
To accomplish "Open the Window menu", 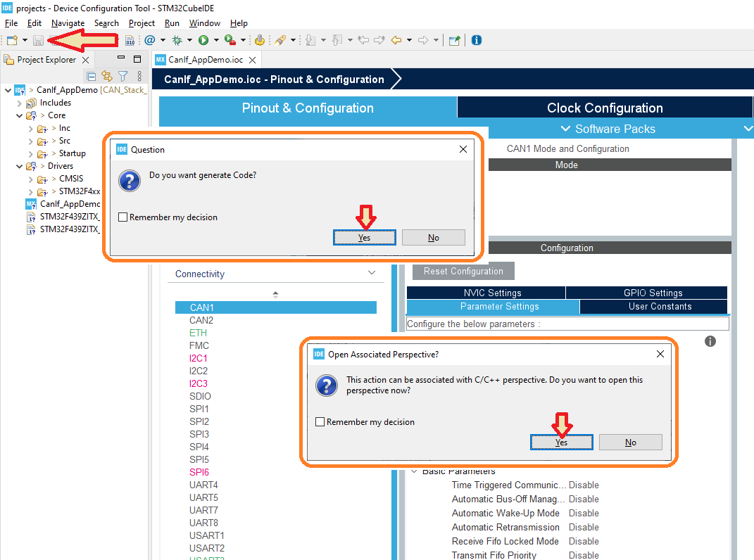I will point(204,23).
